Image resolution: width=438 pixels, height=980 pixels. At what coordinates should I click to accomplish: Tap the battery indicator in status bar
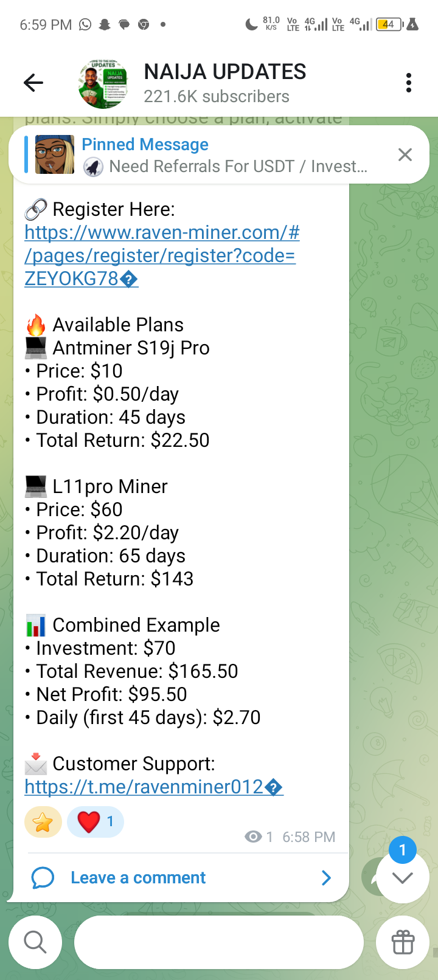(389, 24)
